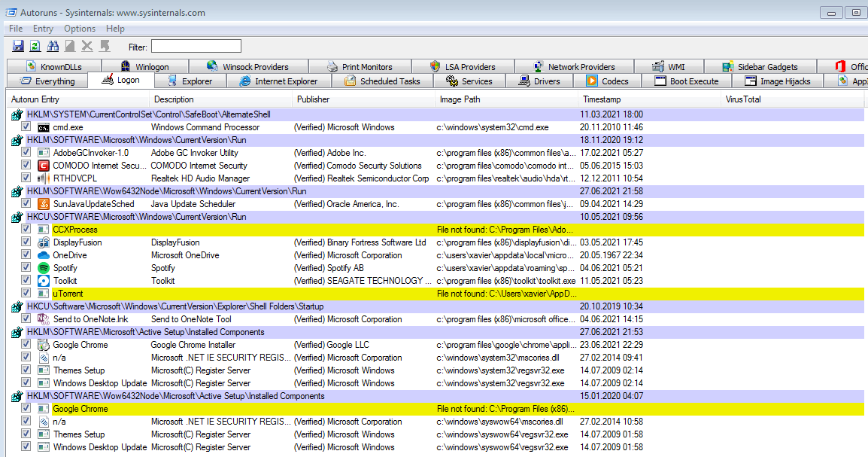Click the RTHDVCPL speaker icon
This screenshot has height=457, width=868.
43,178
